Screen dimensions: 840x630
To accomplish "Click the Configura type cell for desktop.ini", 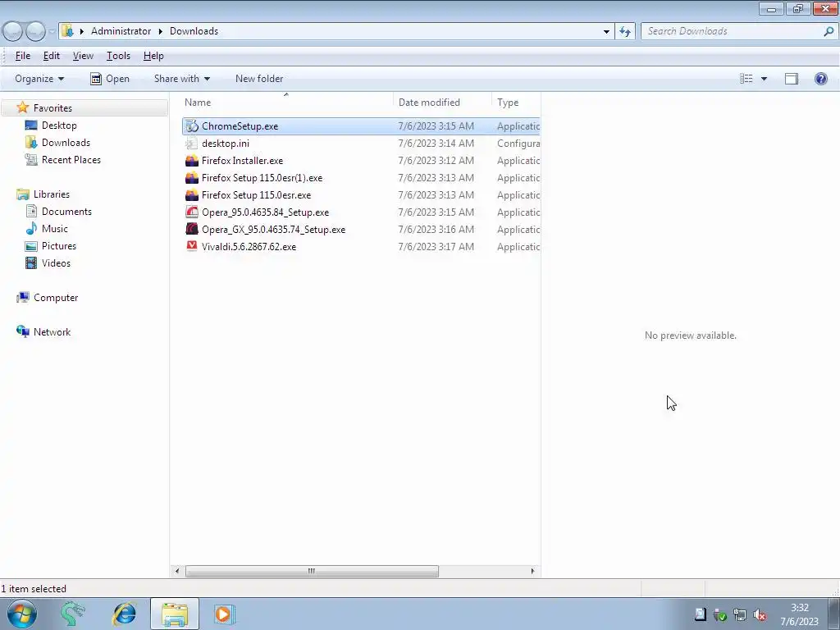I will click(x=518, y=144).
